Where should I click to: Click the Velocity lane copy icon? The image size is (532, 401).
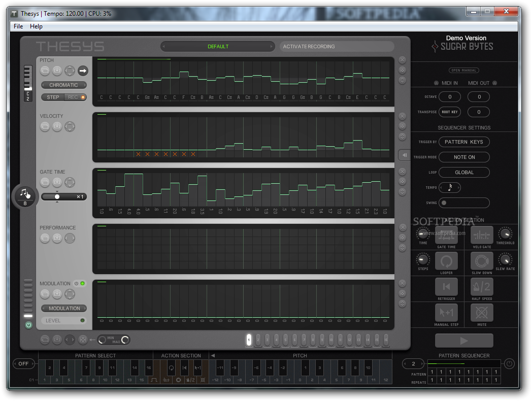pos(45,126)
